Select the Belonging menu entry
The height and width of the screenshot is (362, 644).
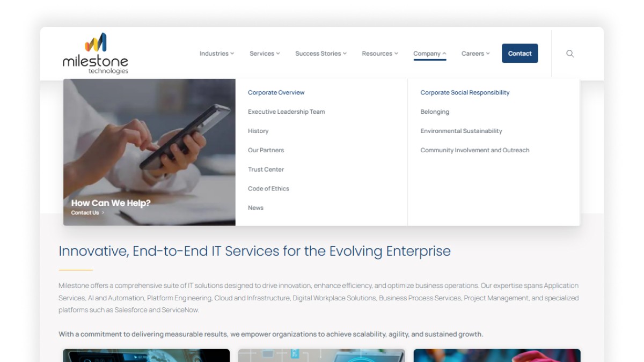point(435,112)
